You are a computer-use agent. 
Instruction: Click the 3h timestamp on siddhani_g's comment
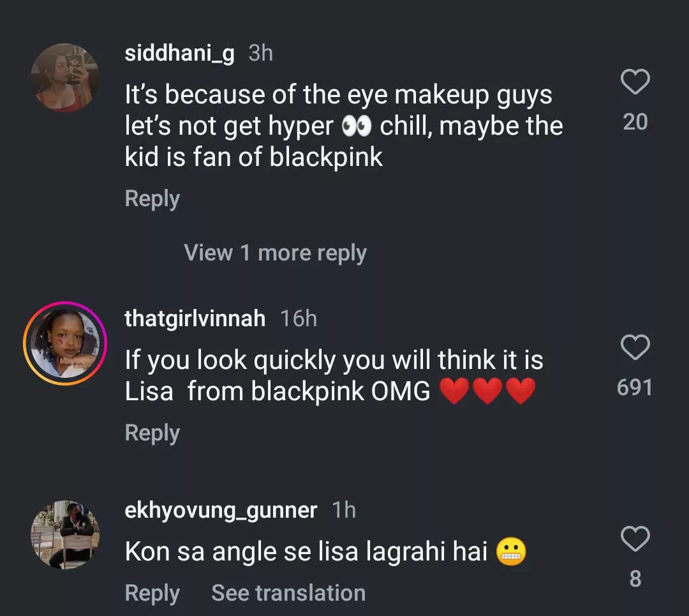point(260,53)
